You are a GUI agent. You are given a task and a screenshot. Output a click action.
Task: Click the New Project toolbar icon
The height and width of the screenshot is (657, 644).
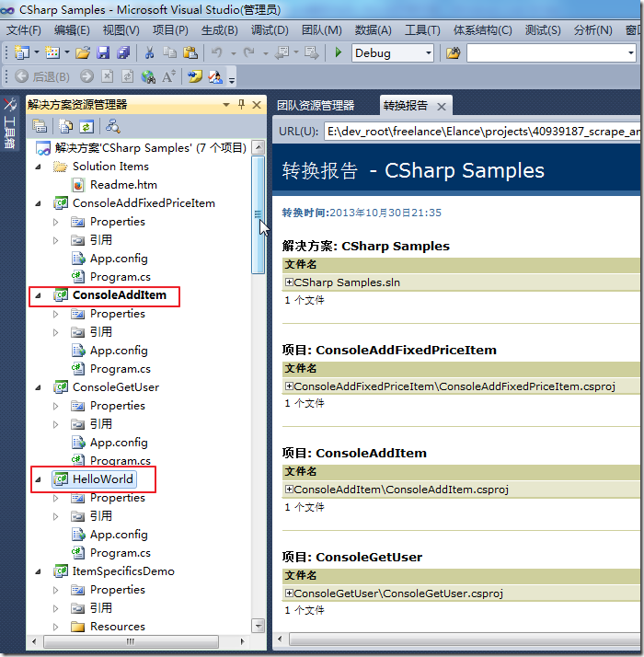pyautogui.click(x=21, y=52)
